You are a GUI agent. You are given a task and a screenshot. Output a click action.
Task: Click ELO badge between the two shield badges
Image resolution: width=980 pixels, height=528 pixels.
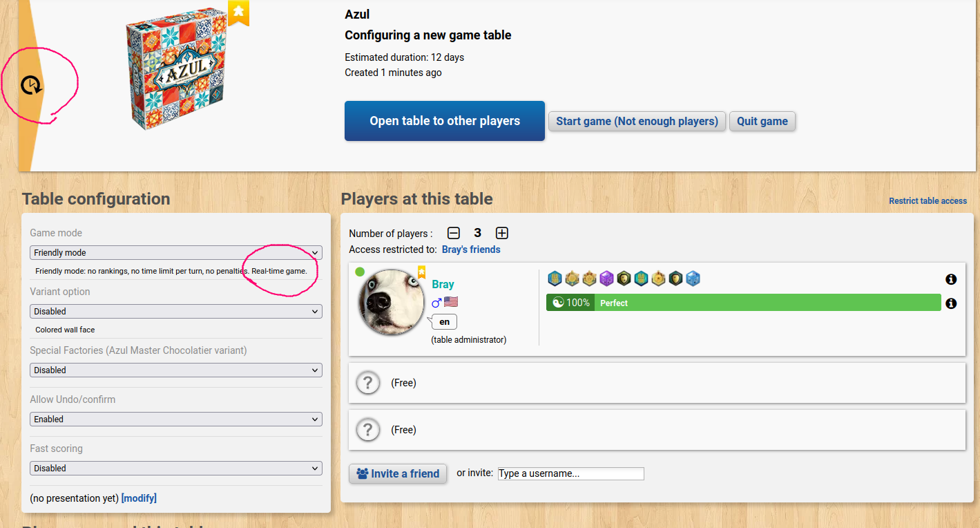pyautogui.click(x=641, y=279)
